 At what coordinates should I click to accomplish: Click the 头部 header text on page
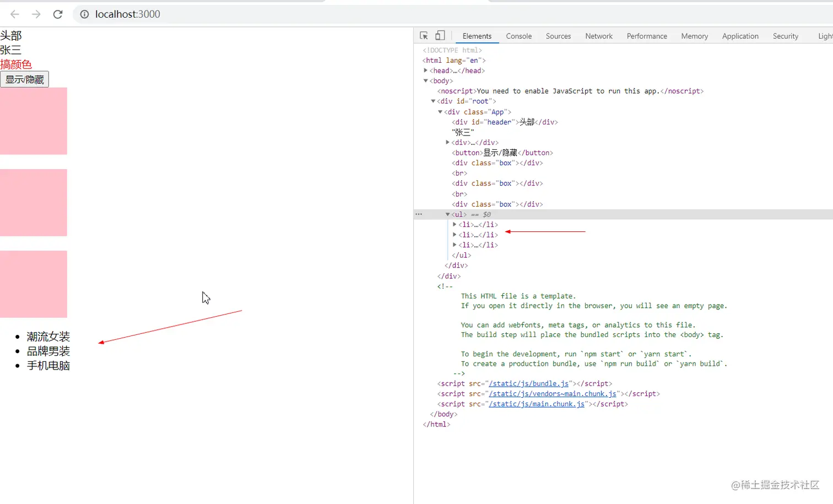[11, 36]
